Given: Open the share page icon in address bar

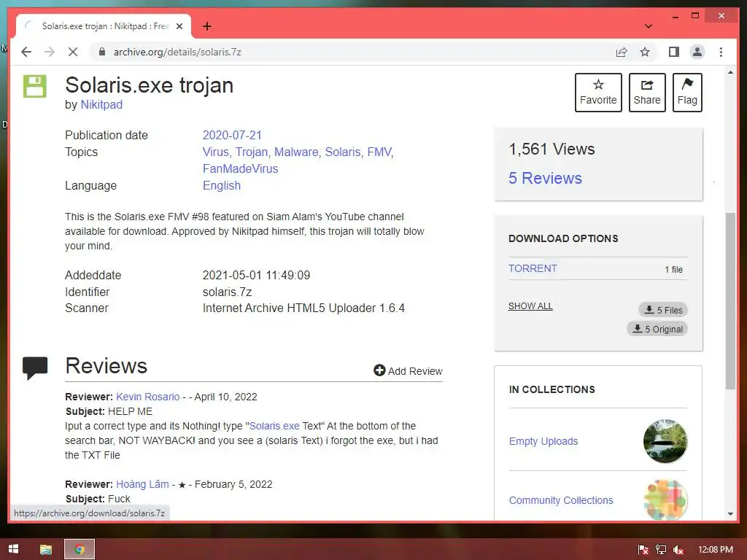Looking at the screenshot, I should 622,52.
